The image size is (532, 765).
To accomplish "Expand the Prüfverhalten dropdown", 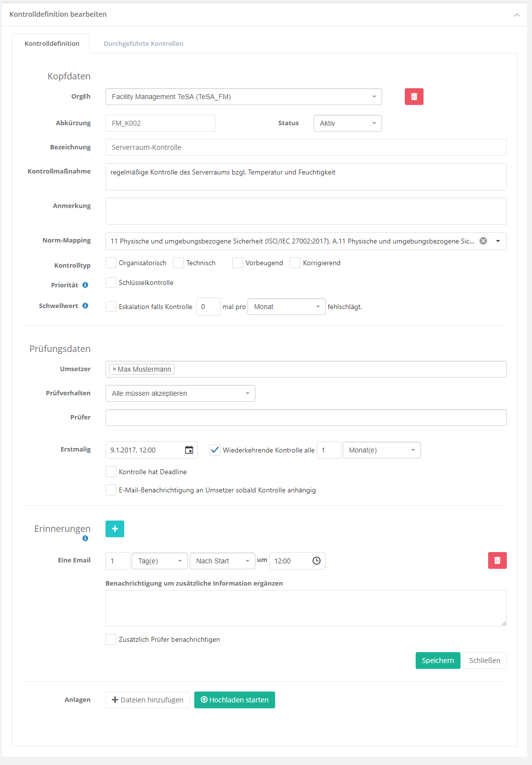I will (180, 393).
